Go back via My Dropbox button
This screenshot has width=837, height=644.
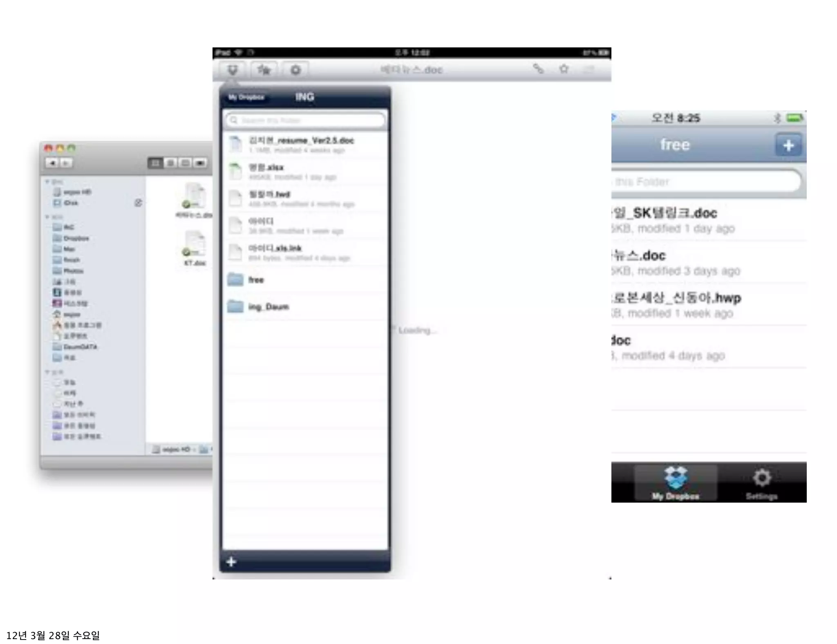pyautogui.click(x=246, y=97)
